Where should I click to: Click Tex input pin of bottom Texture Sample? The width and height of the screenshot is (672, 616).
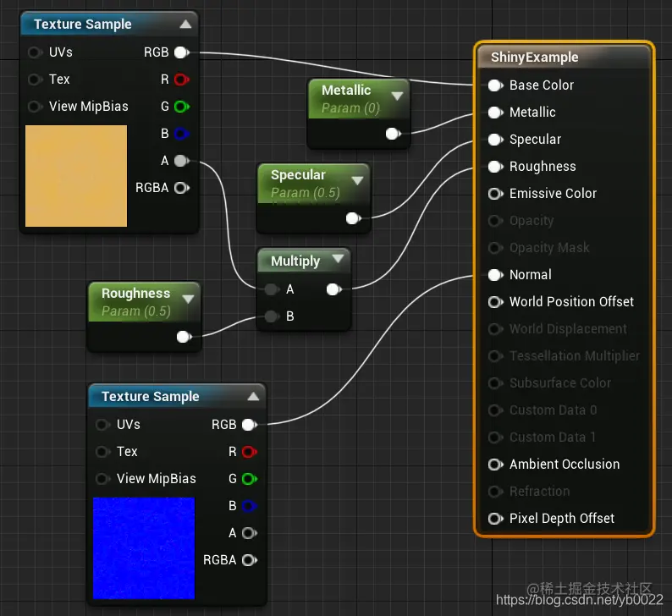103,452
